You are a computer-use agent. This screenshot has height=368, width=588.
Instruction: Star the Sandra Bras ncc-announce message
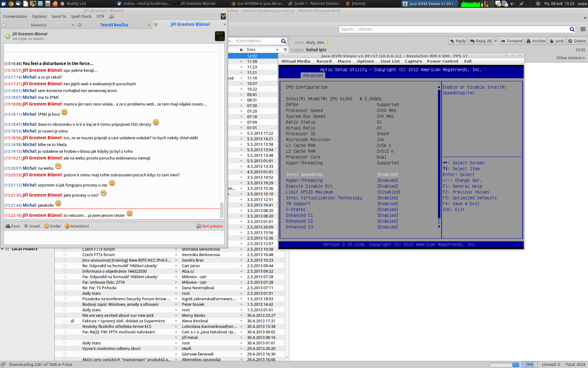(65, 260)
